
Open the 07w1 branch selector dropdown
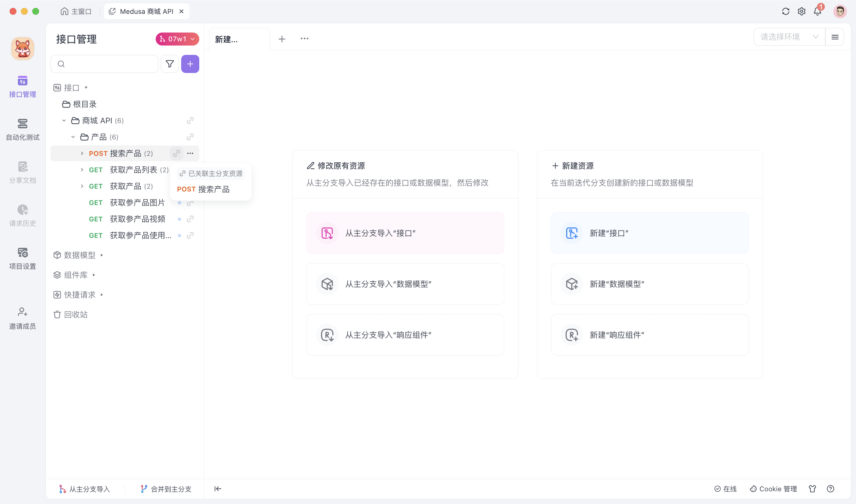pyautogui.click(x=177, y=39)
